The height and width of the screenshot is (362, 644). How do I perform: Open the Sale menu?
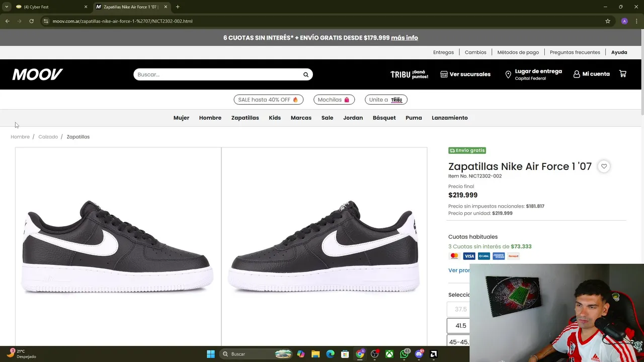click(x=328, y=118)
